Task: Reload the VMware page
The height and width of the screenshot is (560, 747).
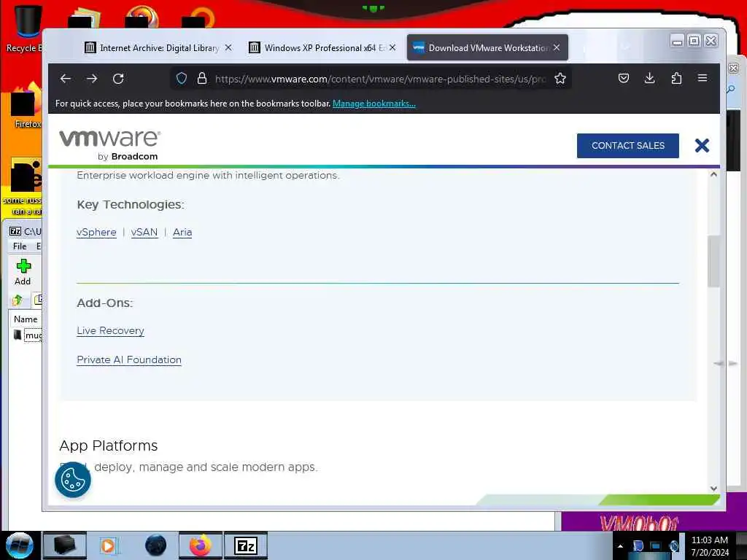Action: tap(118, 79)
